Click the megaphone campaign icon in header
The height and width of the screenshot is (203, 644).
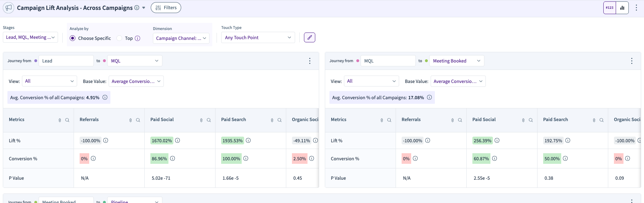tap(8, 8)
